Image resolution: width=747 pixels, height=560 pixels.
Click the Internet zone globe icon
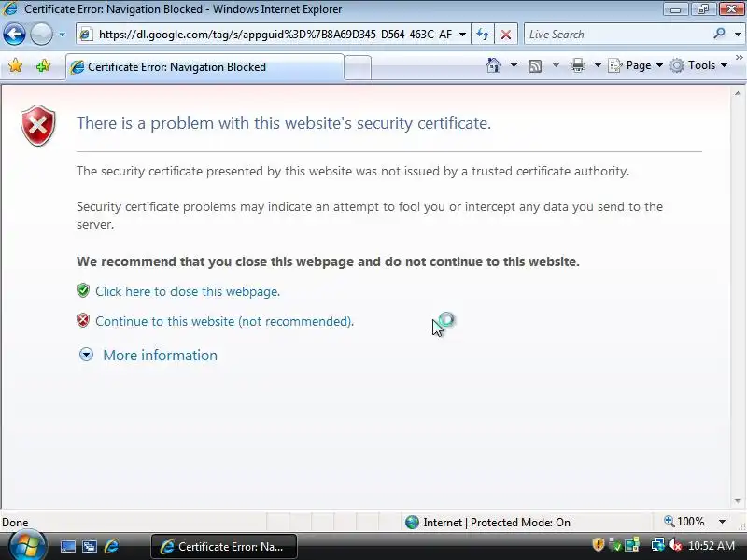click(x=412, y=523)
